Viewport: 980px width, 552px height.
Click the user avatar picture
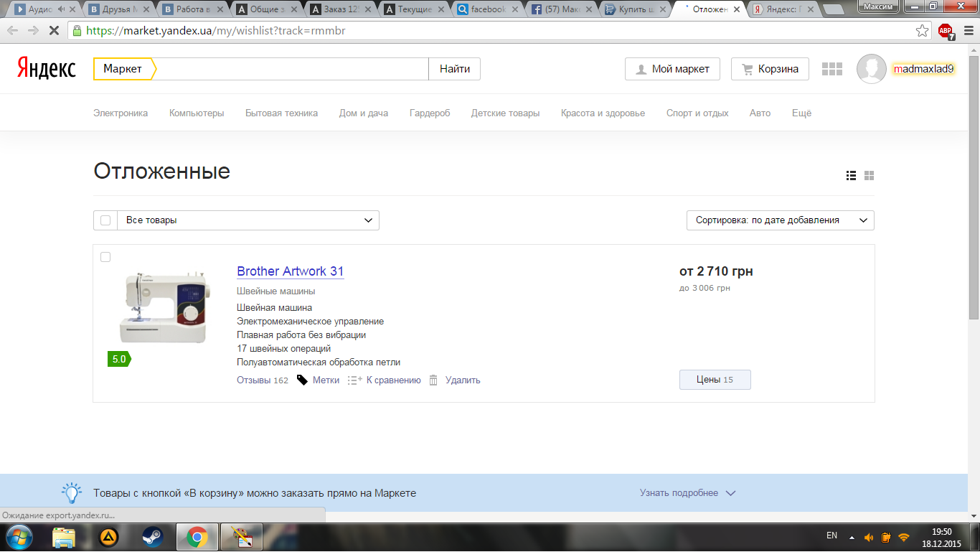[x=872, y=69]
